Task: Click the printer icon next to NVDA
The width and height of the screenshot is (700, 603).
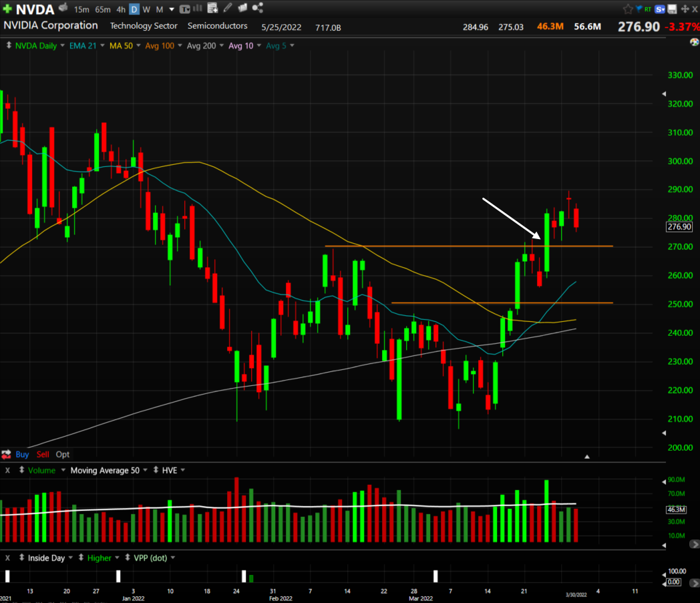Action: point(63,7)
